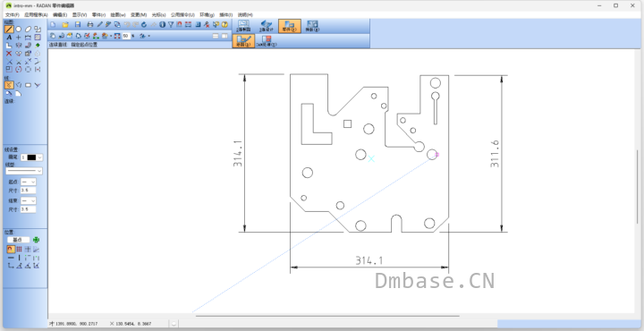
Task: Switch to the 排版 nesting mode button
Action: (x=312, y=26)
